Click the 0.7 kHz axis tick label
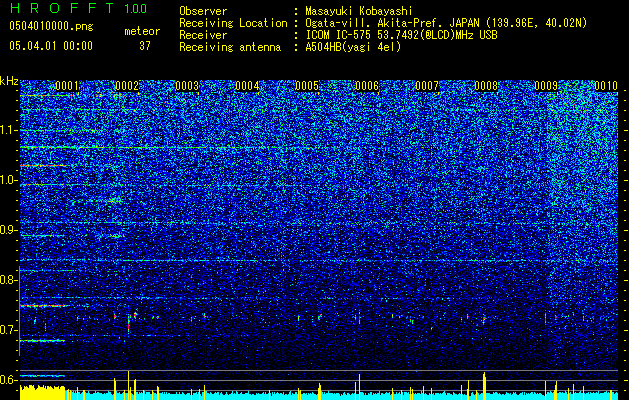This screenshot has width=629, height=400. tap(9, 330)
